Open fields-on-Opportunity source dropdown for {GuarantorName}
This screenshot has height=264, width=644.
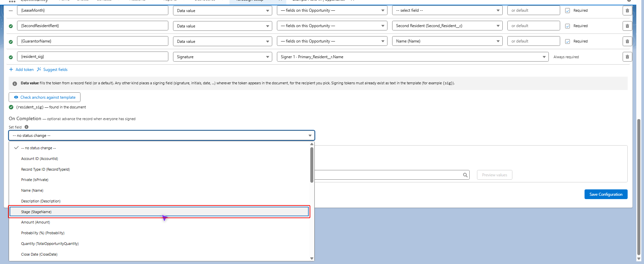point(332,41)
